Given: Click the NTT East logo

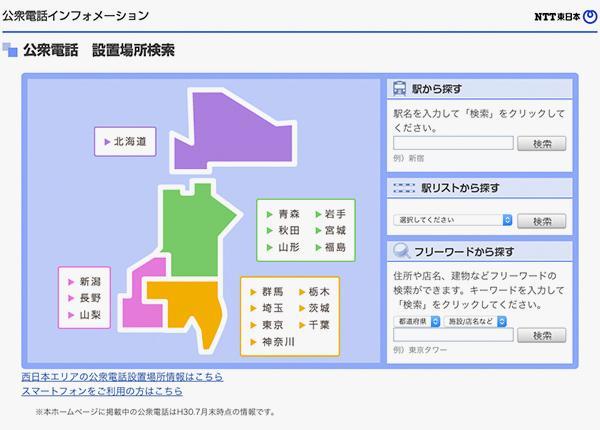Looking at the screenshot, I should click(x=563, y=16).
